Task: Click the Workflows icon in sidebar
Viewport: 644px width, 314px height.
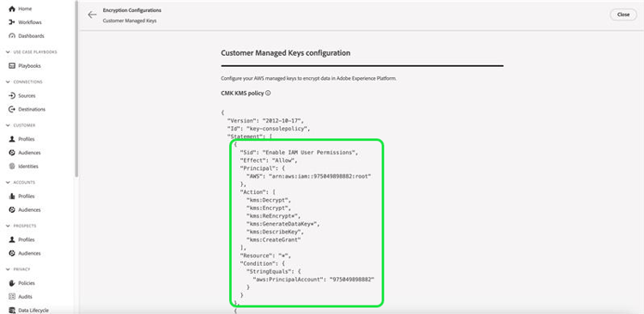Action: click(x=12, y=22)
